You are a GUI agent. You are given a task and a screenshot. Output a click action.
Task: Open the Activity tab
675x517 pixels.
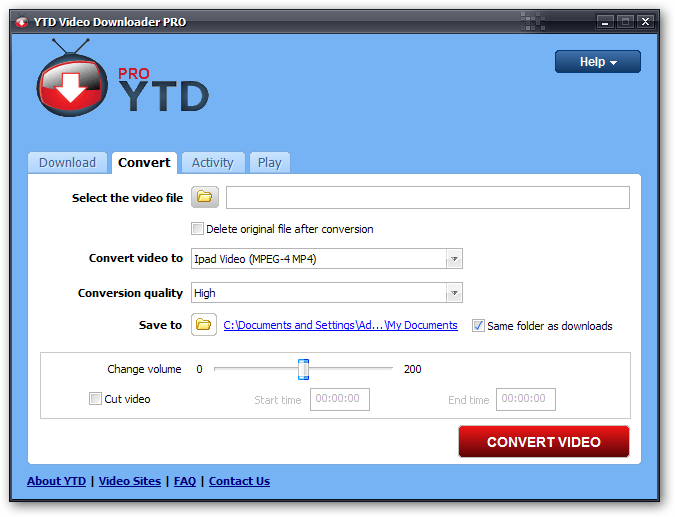coord(213,163)
